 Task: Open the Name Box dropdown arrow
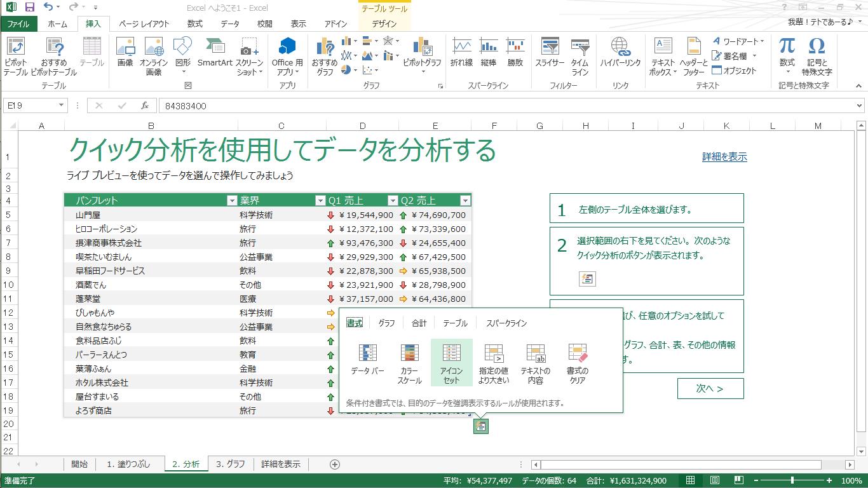point(61,106)
